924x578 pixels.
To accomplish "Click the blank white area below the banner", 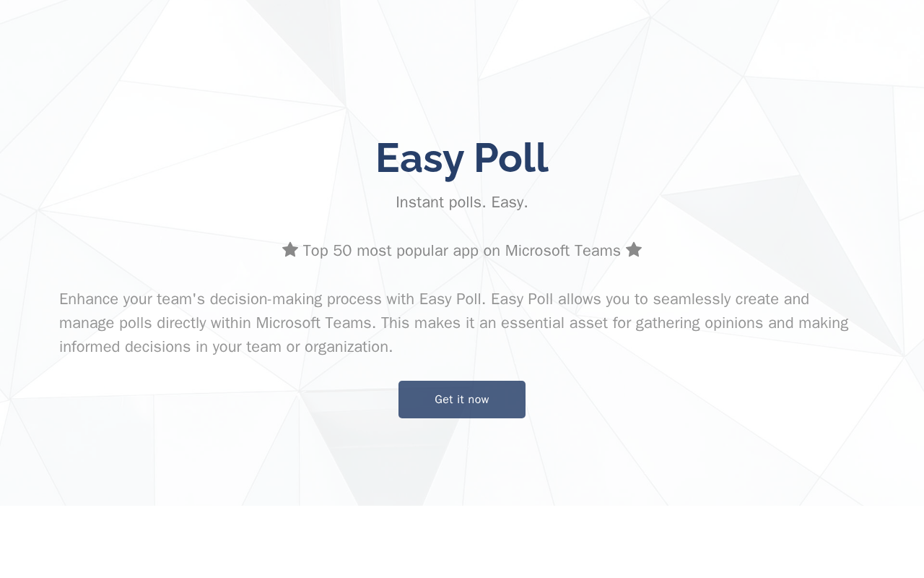I will pos(462,542).
